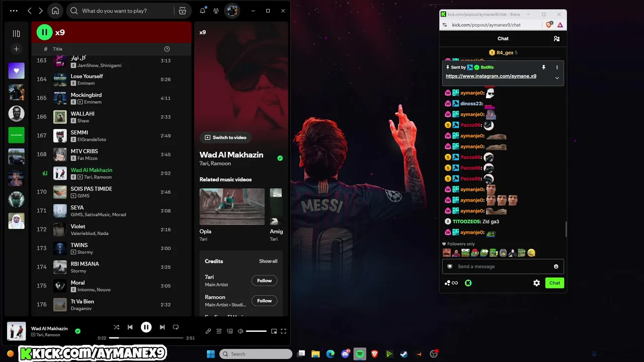Toggle saved check beside Wad Al Makhazin title

(x=280, y=158)
